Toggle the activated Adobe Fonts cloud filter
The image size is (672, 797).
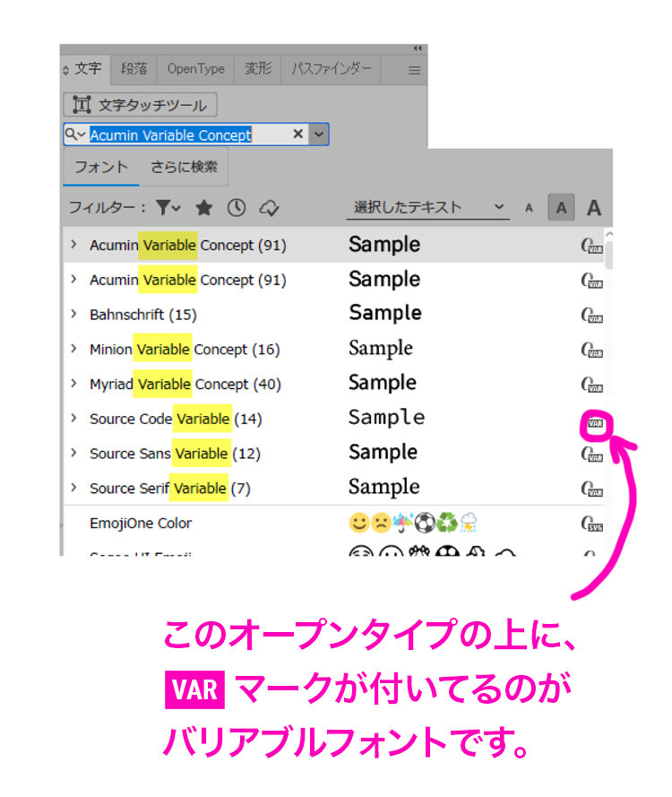coord(269,207)
